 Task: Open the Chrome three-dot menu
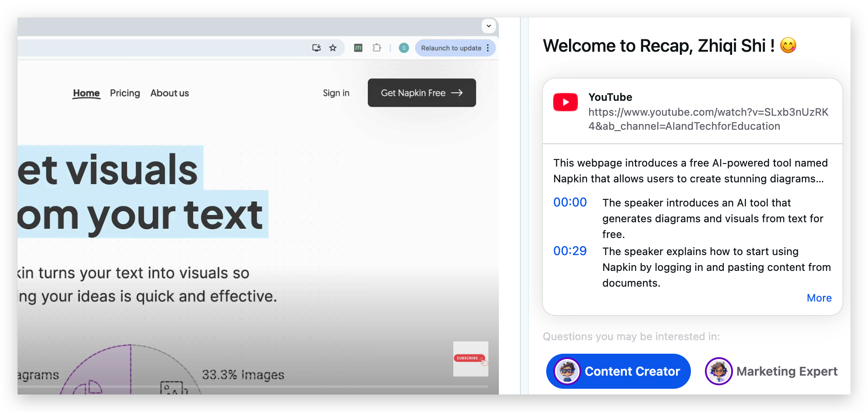[x=488, y=48]
